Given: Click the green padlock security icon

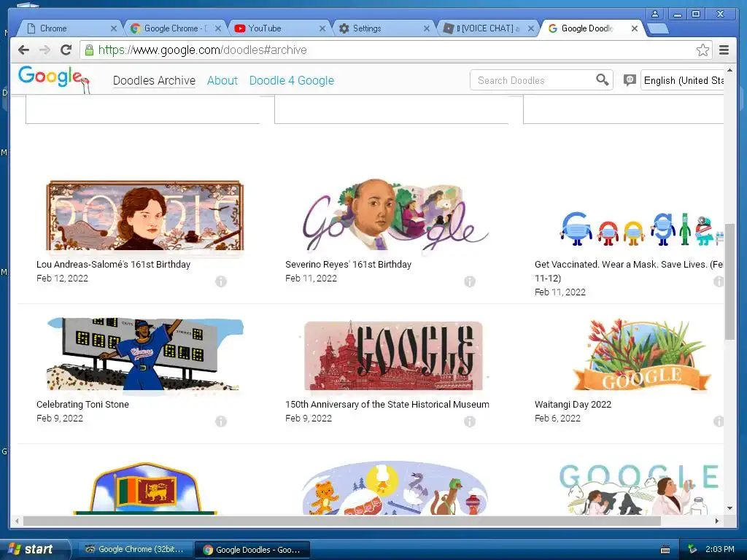Looking at the screenshot, I should point(89,50).
